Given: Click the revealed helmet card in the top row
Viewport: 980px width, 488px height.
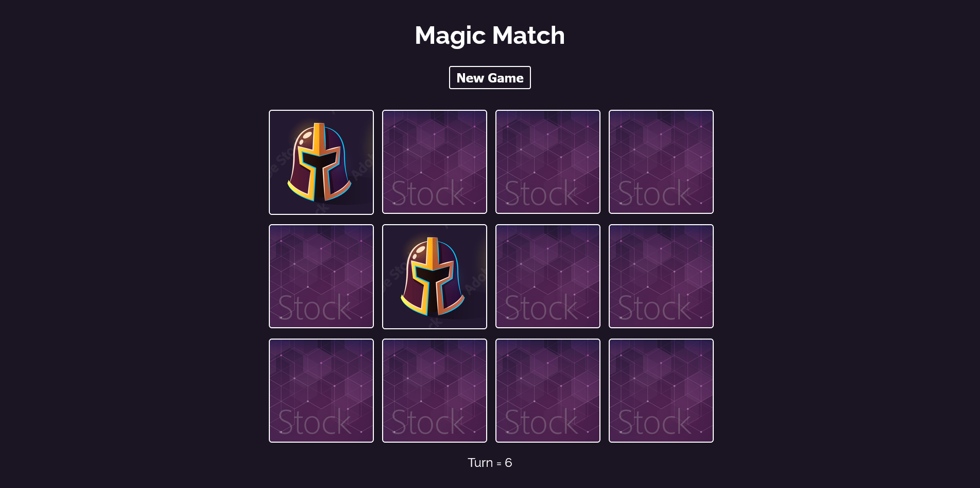Looking at the screenshot, I should [x=321, y=162].
